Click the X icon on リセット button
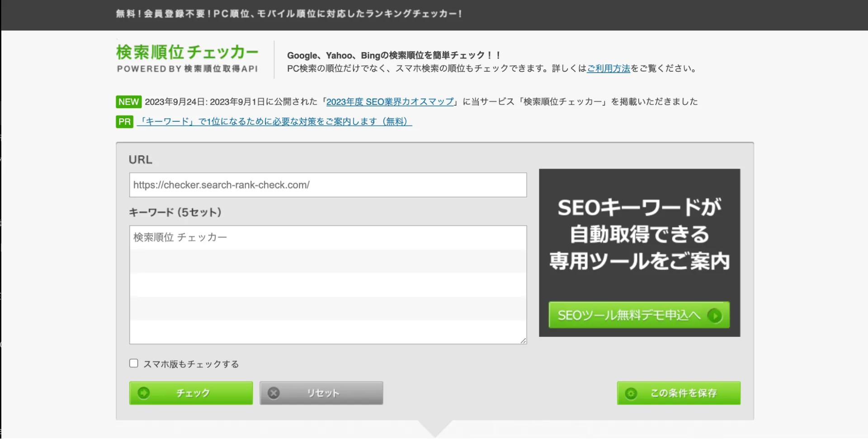The image size is (868, 439). [x=274, y=393]
